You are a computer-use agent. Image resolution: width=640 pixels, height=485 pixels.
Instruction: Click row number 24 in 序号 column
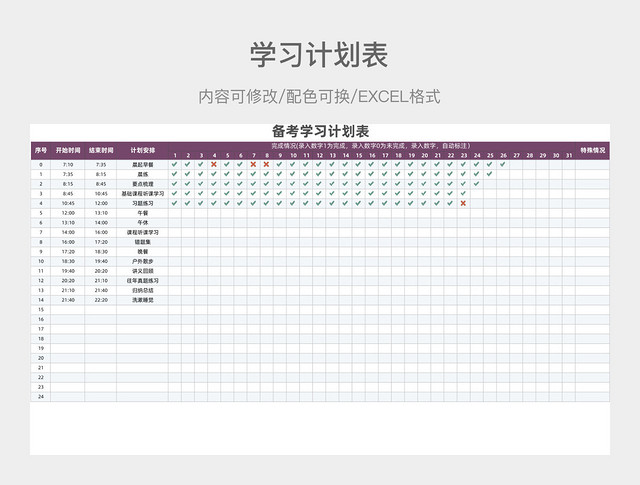point(41,396)
